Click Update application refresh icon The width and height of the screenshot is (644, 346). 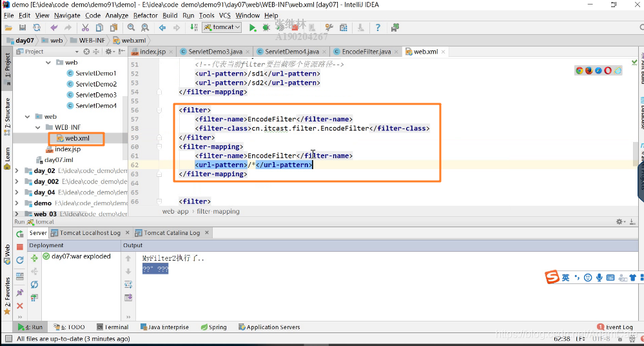tap(20, 260)
